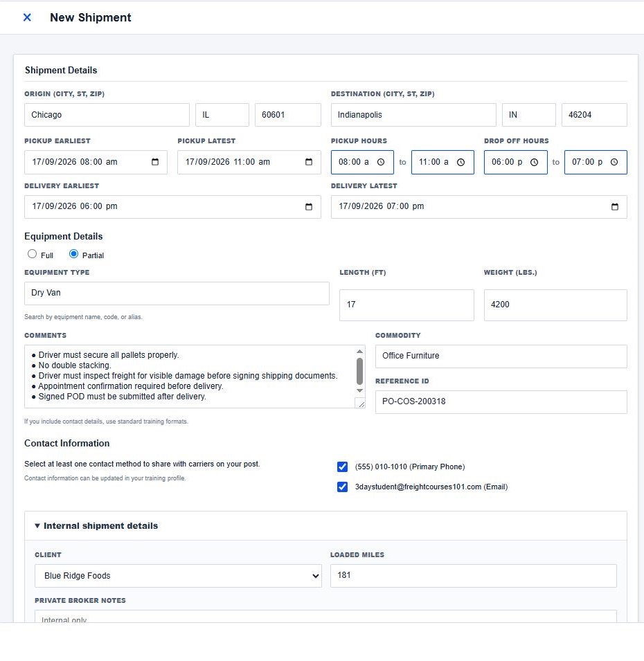Image resolution: width=644 pixels, height=661 pixels.
Task: Click the Length (FT) field
Action: tap(406, 305)
